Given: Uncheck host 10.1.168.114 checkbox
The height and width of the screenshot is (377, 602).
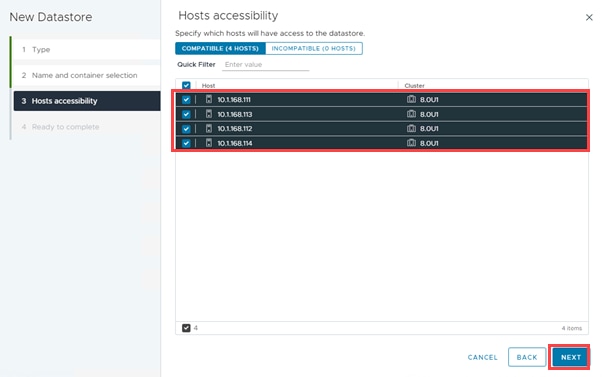Looking at the screenshot, I should [186, 143].
